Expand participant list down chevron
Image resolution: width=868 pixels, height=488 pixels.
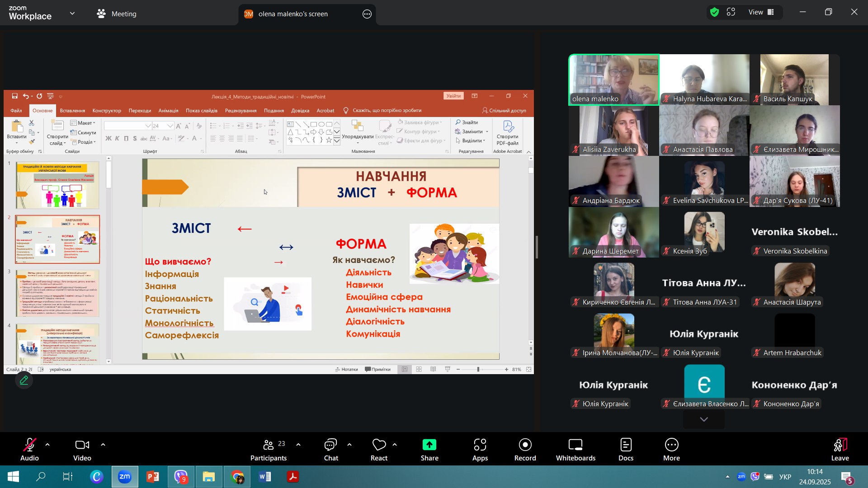[704, 419]
